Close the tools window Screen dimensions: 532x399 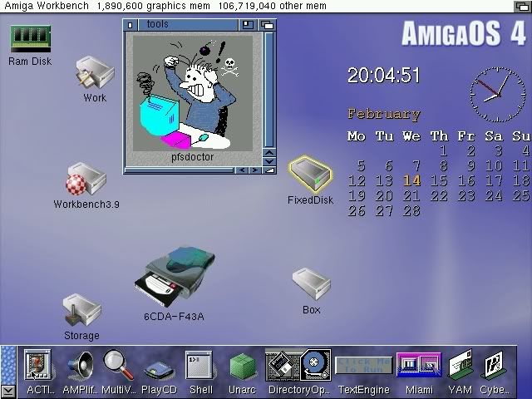pyautogui.click(x=131, y=25)
